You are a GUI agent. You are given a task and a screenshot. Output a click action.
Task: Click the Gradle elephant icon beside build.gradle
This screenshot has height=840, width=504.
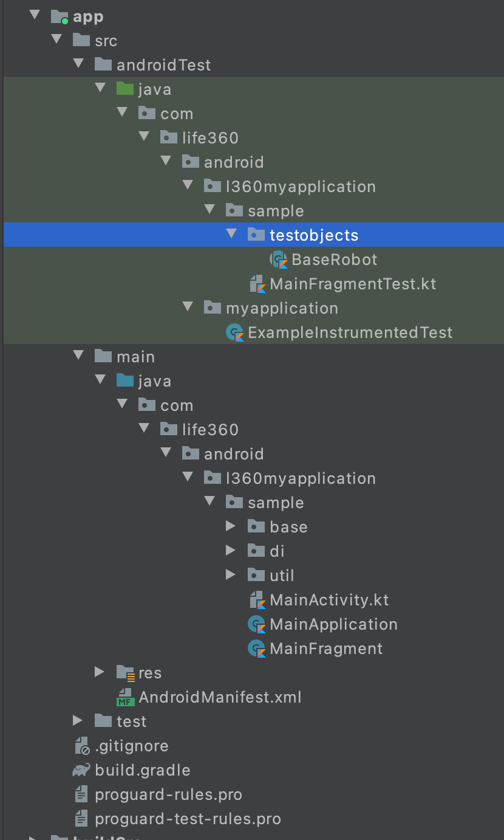(83, 770)
